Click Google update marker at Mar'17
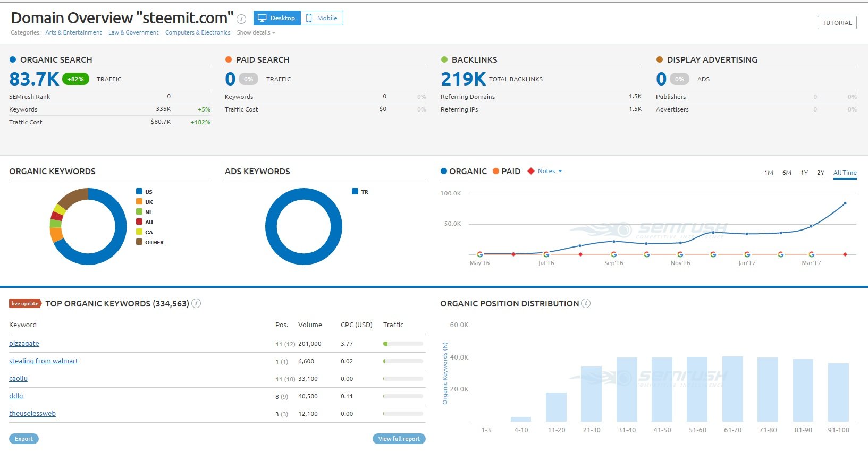This screenshot has width=868, height=452. pos(812,254)
